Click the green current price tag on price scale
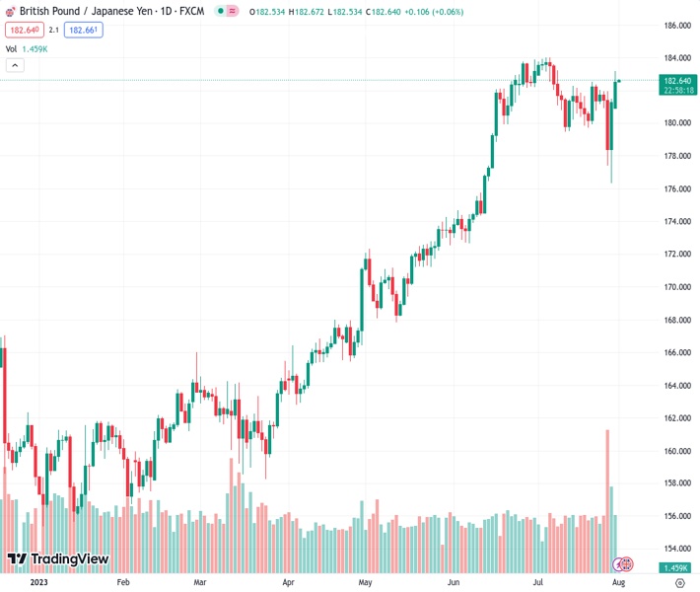 point(678,85)
